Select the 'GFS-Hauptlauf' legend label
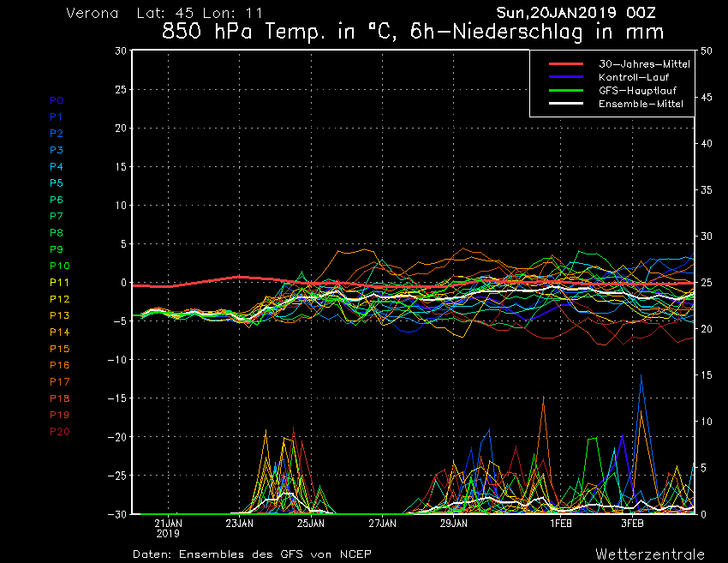The image size is (728, 563). (637, 90)
